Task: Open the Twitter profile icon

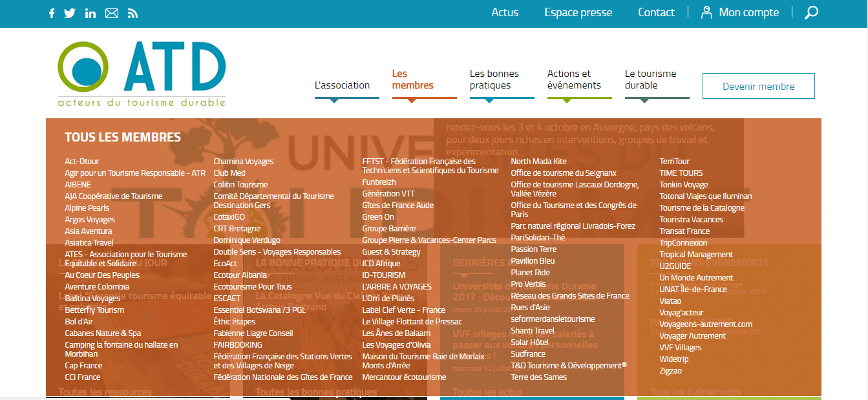Action: tap(70, 13)
